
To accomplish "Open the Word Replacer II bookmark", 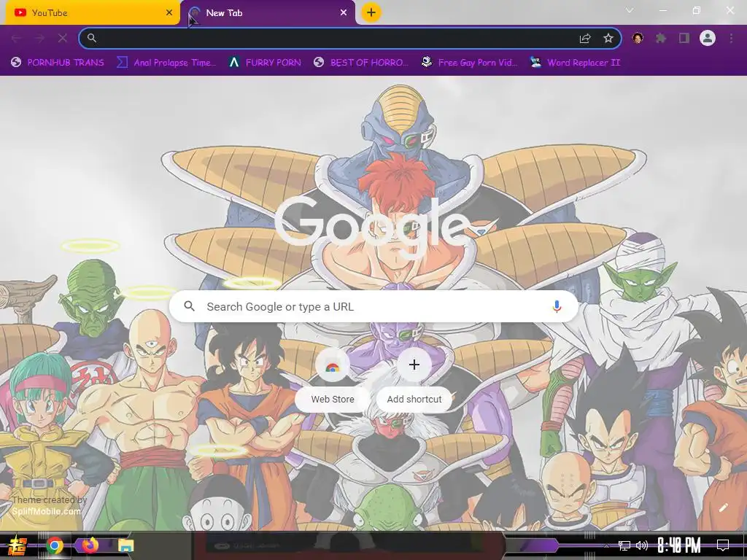I will coord(575,63).
